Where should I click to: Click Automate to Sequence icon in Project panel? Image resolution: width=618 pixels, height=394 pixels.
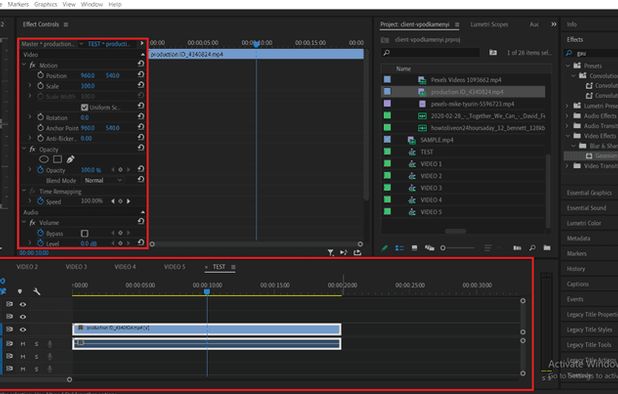tap(517, 248)
